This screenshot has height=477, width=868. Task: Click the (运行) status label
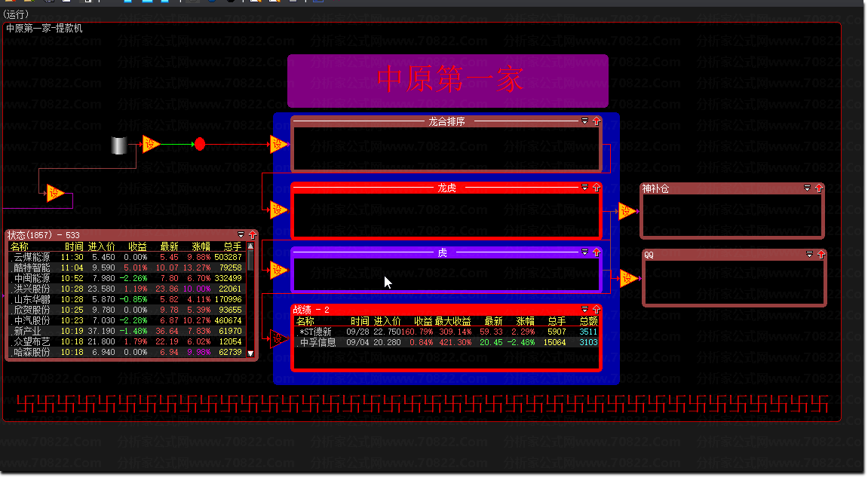tap(16, 14)
